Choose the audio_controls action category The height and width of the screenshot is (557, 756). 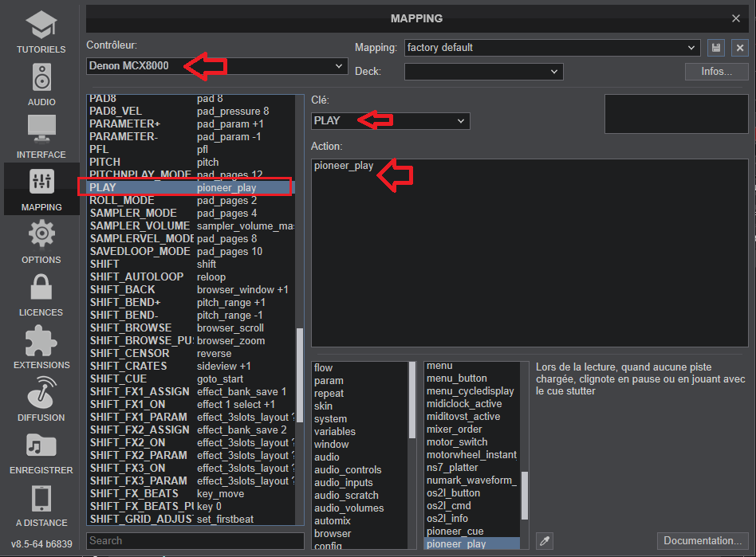coord(360,470)
